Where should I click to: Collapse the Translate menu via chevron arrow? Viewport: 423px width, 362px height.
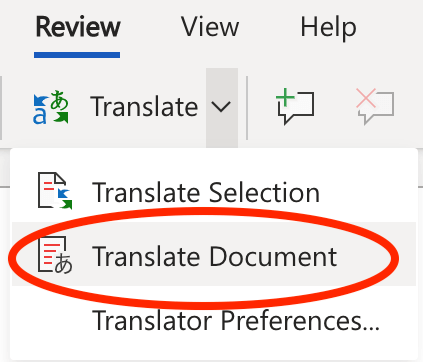221,107
